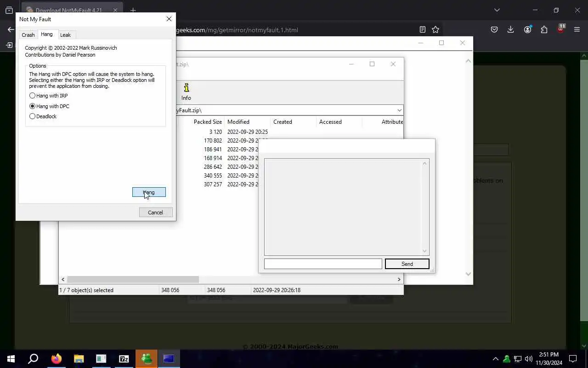The image size is (588, 368).
Task: Open the volume tray icon
Action: (528, 359)
